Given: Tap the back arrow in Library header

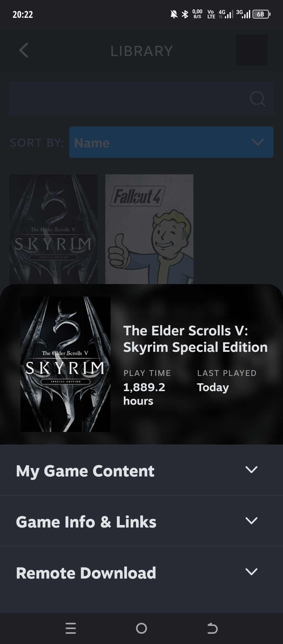Looking at the screenshot, I should tap(24, 50).
